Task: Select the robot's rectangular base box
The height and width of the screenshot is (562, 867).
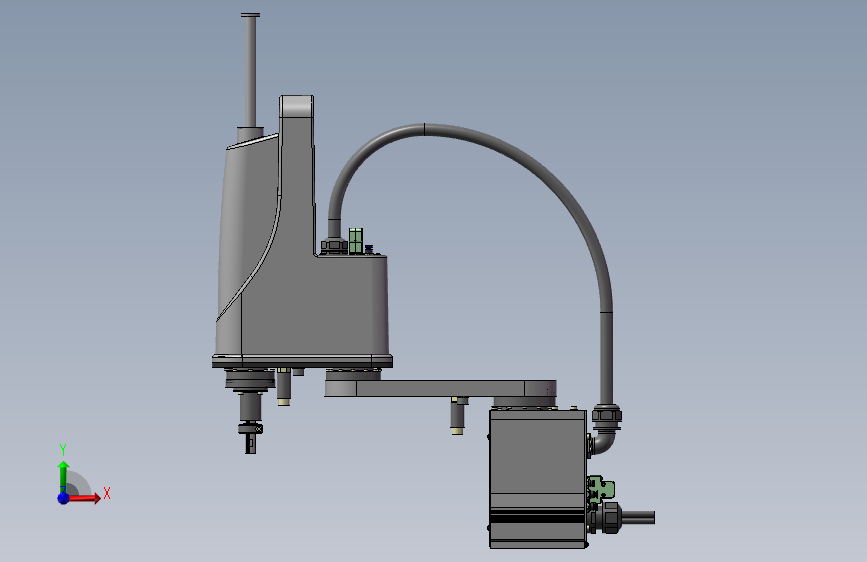Action: coord(537,478)
